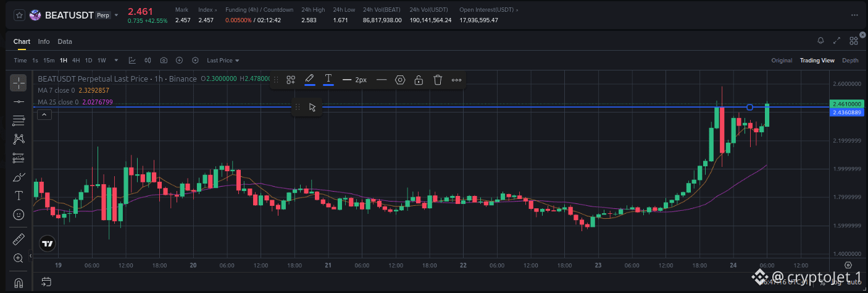
Task: Click the Mark price label
Action: (x=182, y=10)
